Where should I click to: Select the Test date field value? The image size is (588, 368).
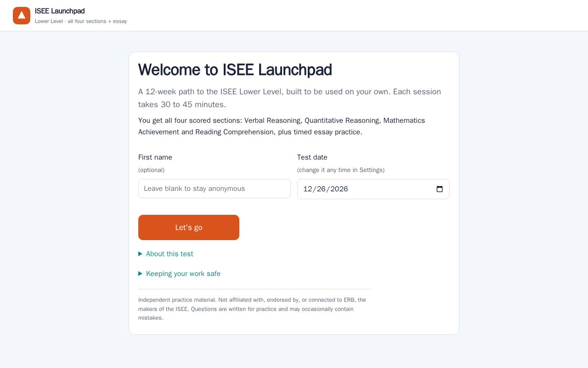click(326, 189)
